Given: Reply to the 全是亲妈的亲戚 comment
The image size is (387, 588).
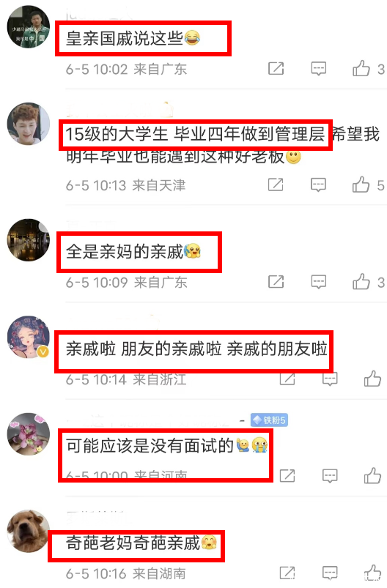Looking at the screenshot, I should (319, 282).
